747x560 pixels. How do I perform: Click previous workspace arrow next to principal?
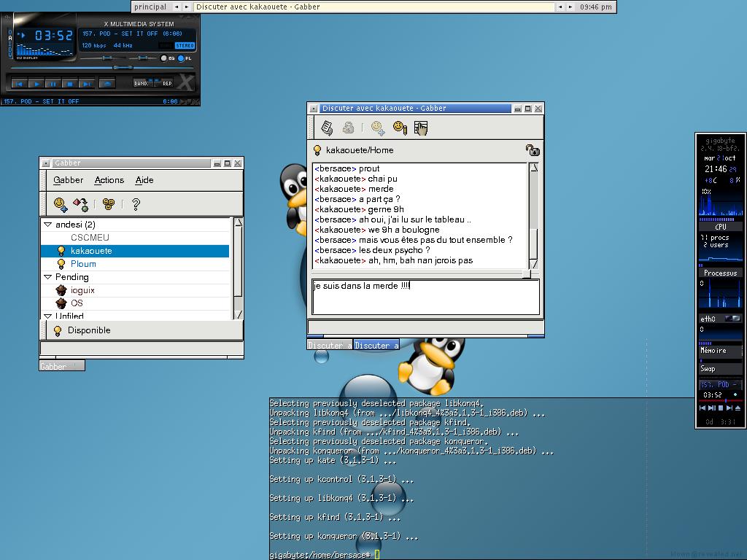click(177, 7)
